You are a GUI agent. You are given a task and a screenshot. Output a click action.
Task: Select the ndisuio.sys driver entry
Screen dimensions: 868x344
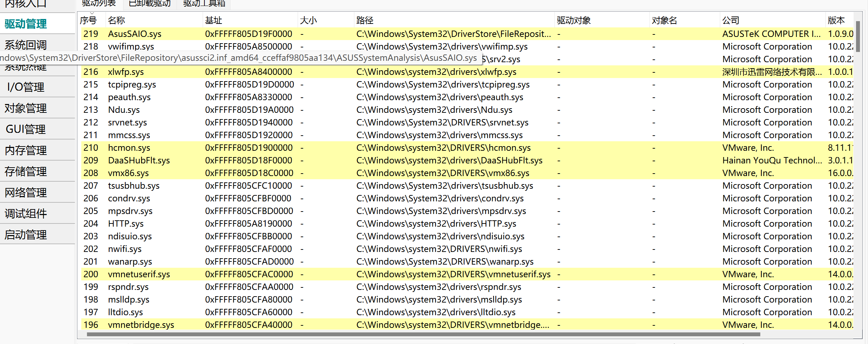point(130,236)
